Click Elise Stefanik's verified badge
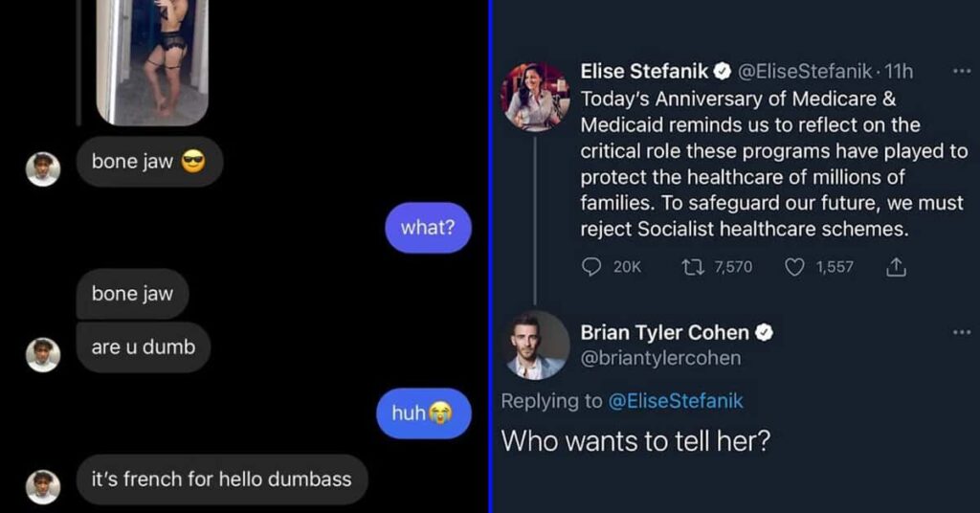The width and height of the screenshot is (980, 513). click(723, 71)
